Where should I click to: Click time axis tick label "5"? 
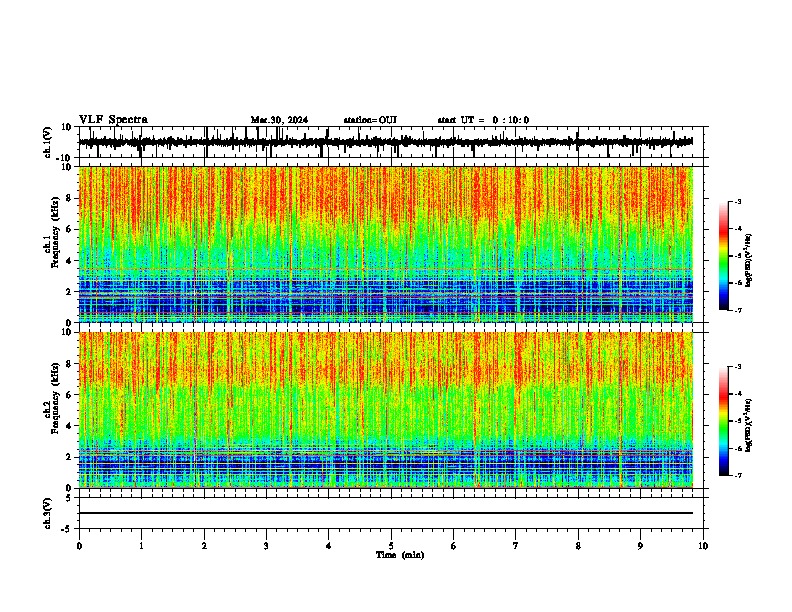(391, 546)
